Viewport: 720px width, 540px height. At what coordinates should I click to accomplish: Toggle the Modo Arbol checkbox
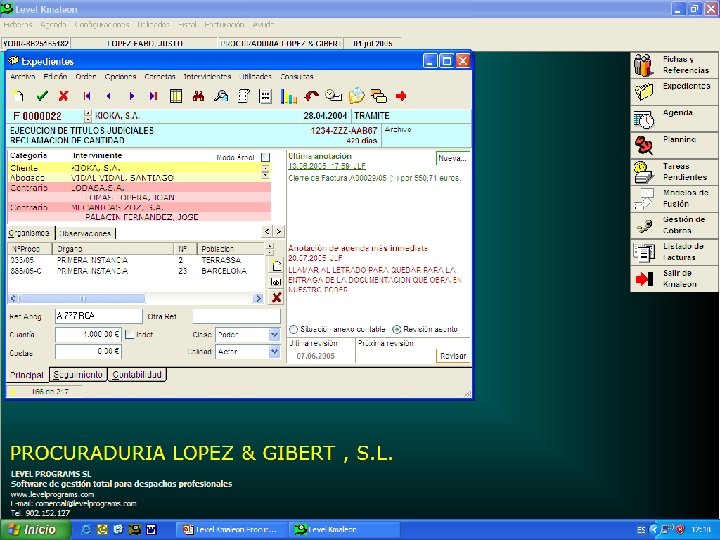coord(265,157)
